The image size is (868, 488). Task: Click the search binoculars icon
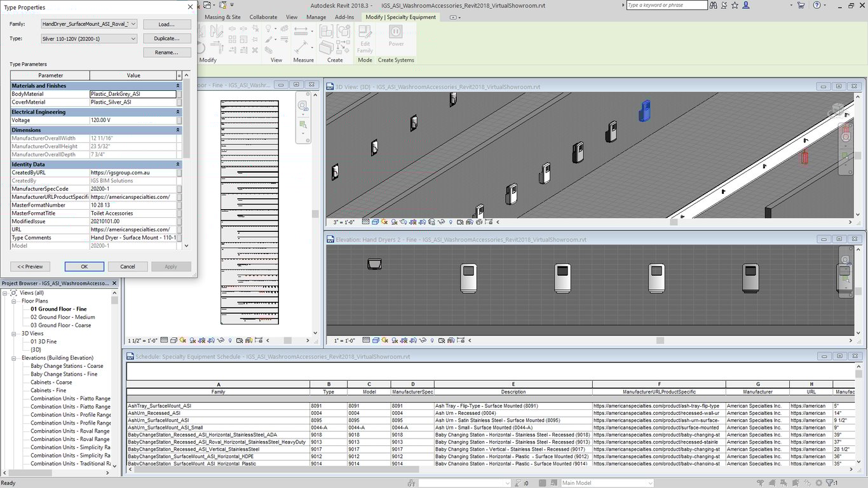click(x=714, y=5)
